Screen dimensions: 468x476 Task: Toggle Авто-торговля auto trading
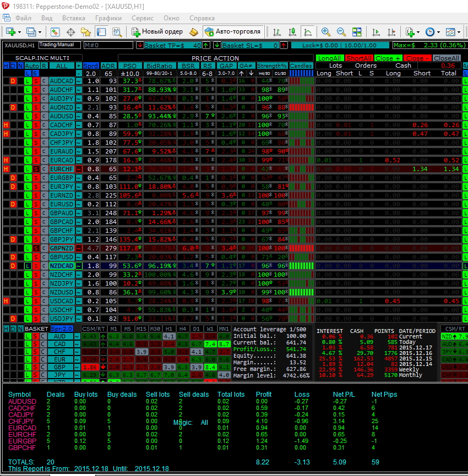[233, 31]
